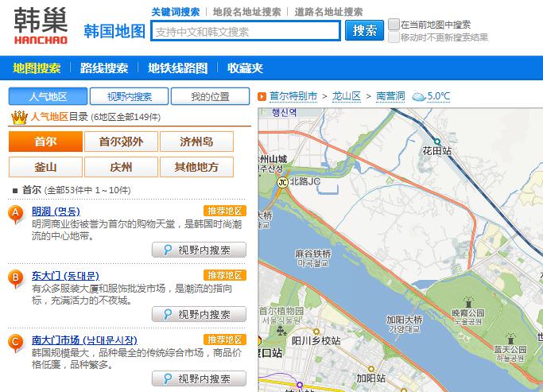
Task: Click the 蓝天公园 park icon on map
Action: (x=510, y=338)
